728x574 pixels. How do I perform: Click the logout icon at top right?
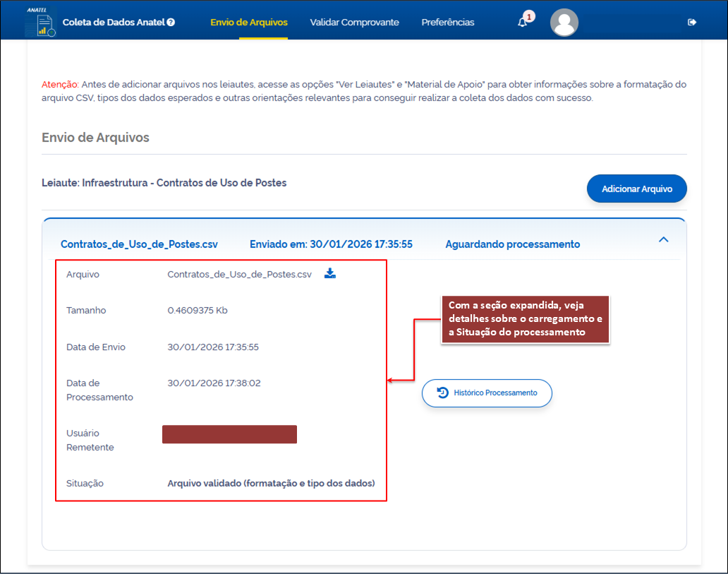pyautogui.click(x=692, y=22)
